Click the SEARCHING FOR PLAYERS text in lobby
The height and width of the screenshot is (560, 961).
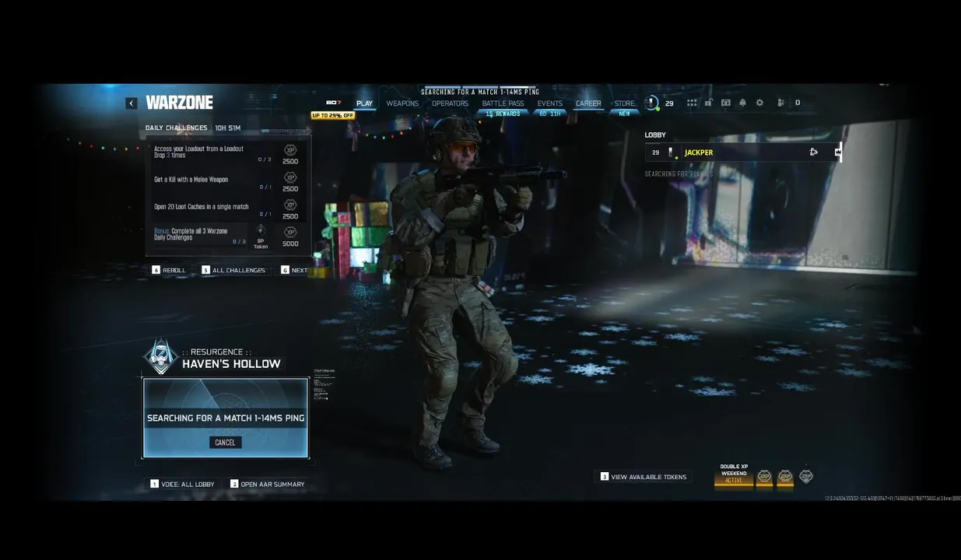tap(679, 174)
